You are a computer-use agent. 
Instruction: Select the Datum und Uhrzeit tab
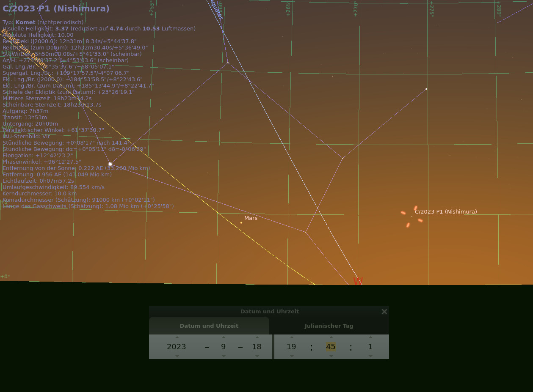[209, 326]
